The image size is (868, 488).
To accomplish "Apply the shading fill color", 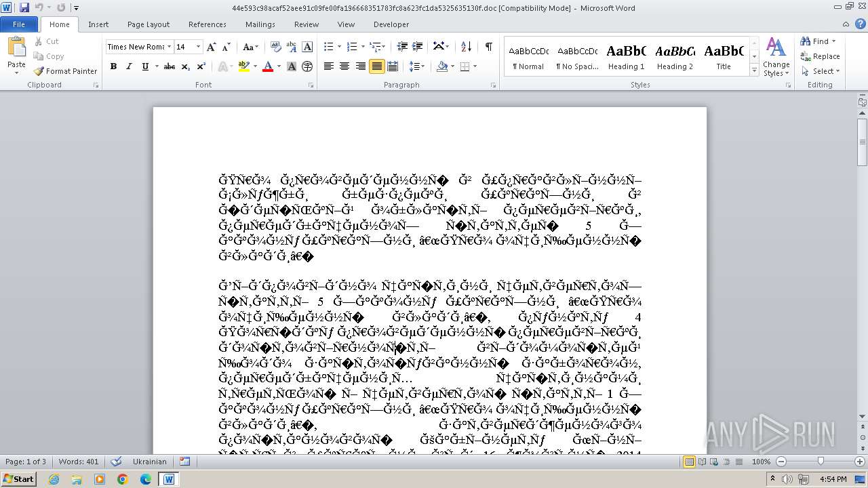I will [442, 66].
